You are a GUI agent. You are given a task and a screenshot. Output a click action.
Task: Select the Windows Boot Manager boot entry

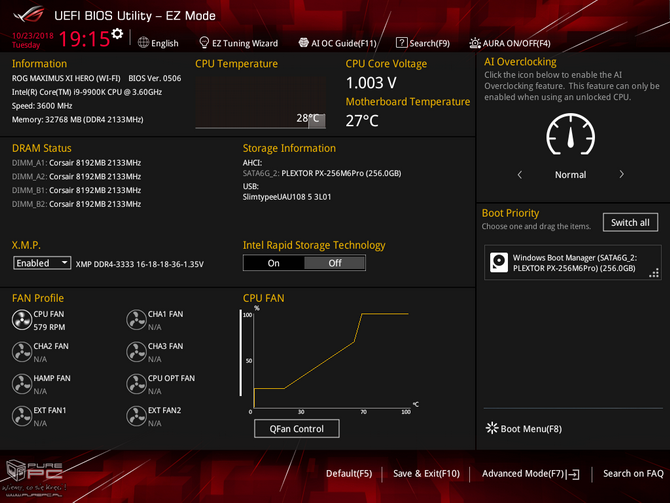(x=573, y=263)
